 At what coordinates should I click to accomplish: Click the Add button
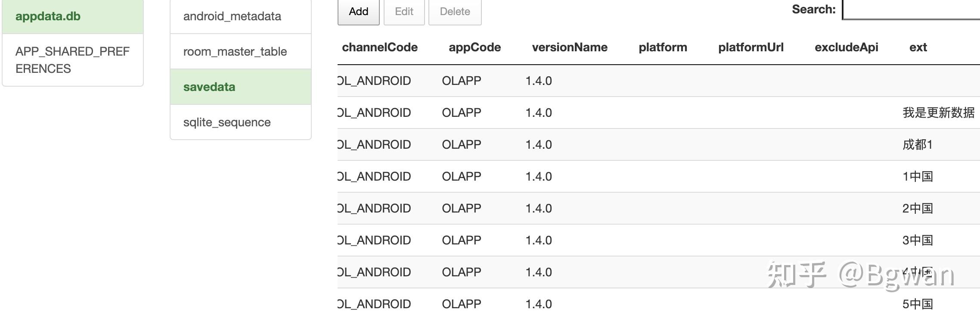pos(358,12)
